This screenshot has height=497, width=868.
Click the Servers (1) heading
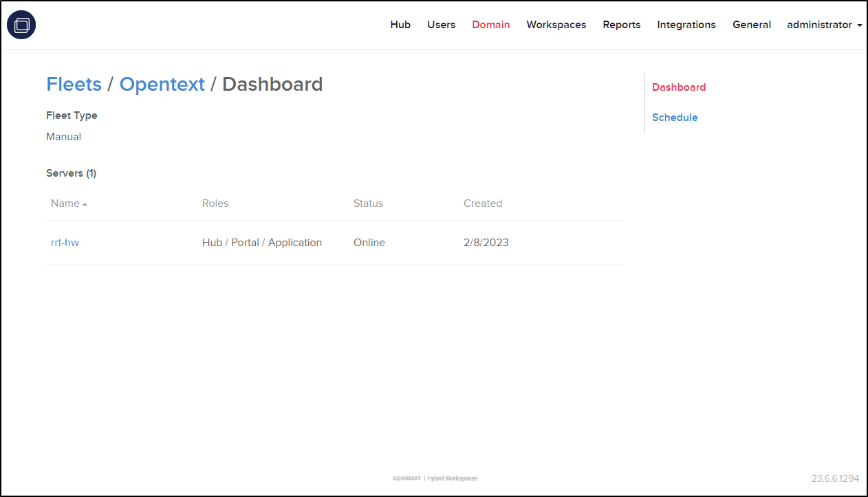coord(71,173)
